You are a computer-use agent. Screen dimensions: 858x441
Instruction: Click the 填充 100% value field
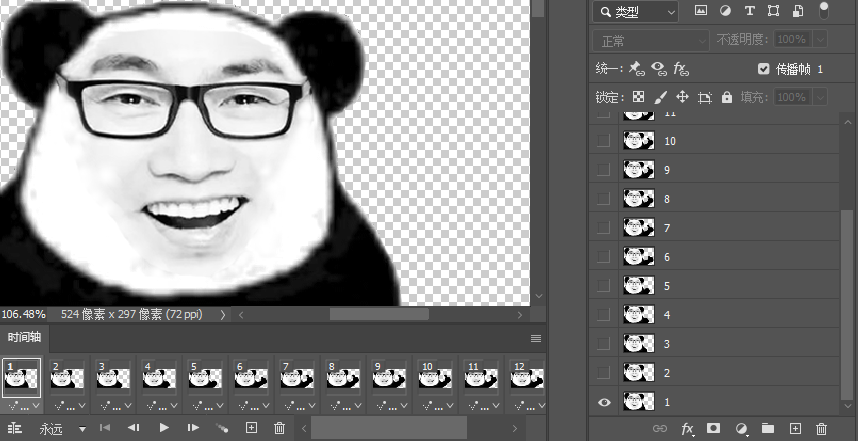[792, 97]
